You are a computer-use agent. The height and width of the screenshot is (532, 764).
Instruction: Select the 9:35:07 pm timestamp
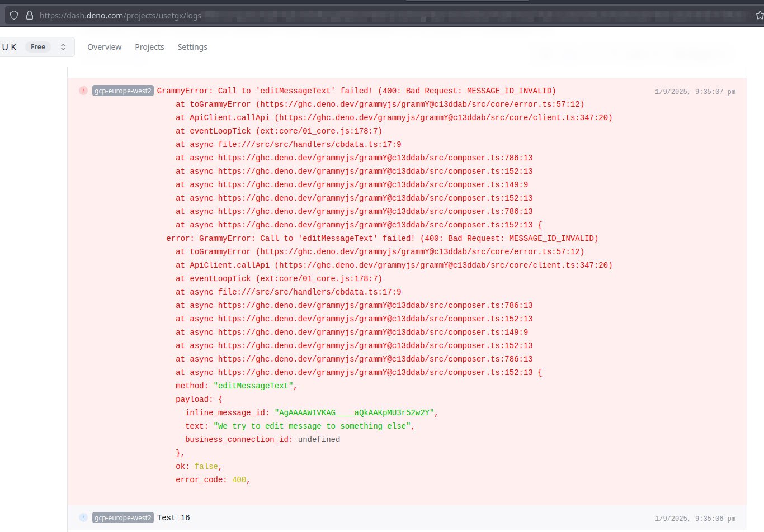(695, 92)
